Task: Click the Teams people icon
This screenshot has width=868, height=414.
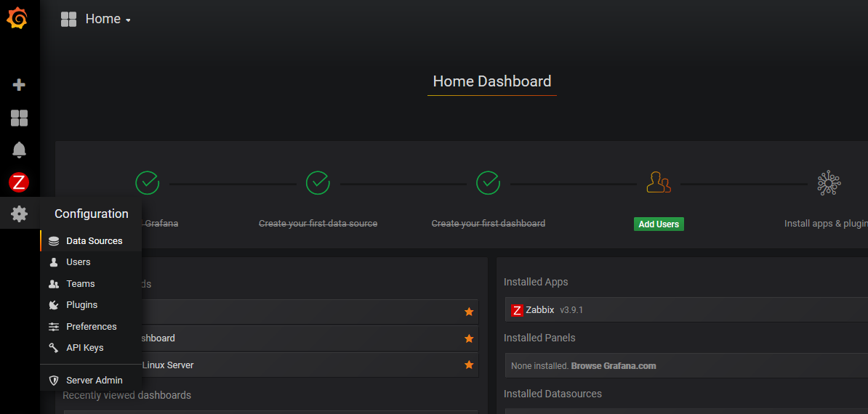Action: coord(54,283)
